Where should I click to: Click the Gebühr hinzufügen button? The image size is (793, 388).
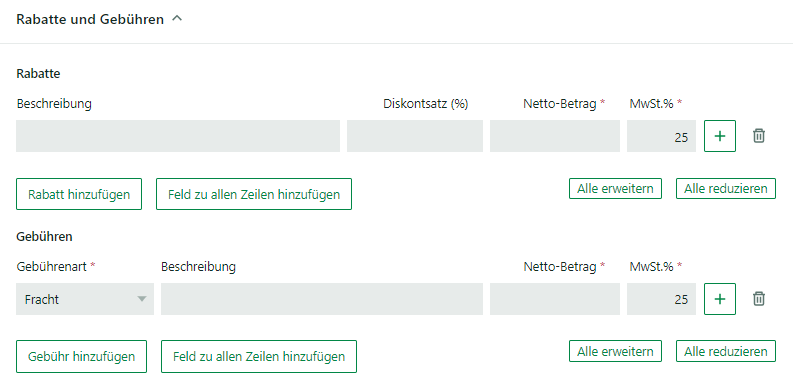point(81,357)
